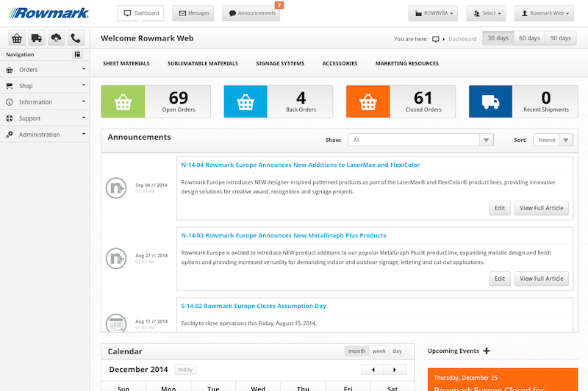
Task: Click the blue Back Orders basket tile
Action: (245, 101)
